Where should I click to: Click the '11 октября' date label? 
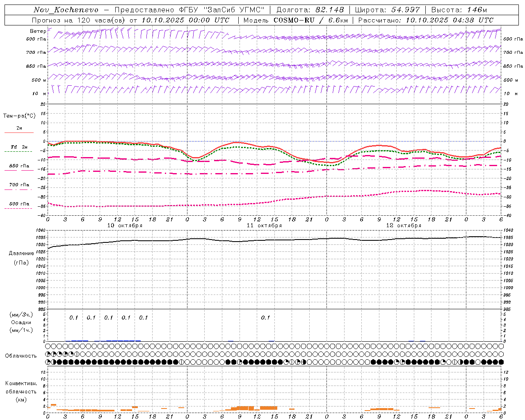264,225
